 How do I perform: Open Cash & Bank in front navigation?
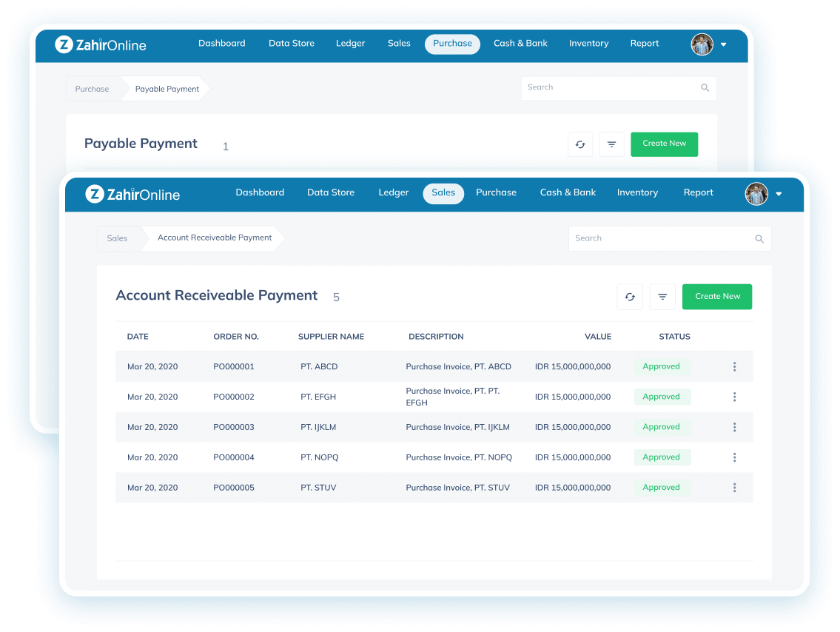click(568, 192)
